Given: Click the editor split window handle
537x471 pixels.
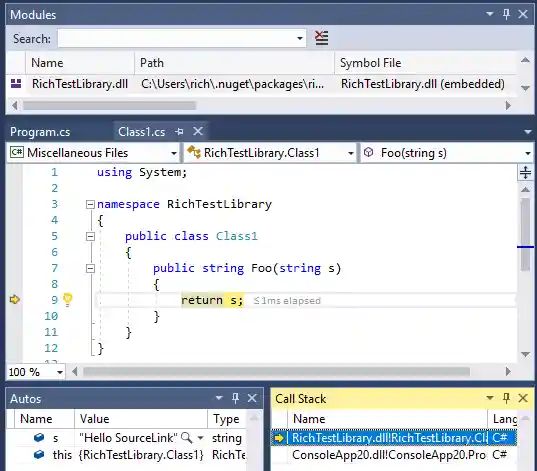Looking at the screenshot, I should 525,172.
